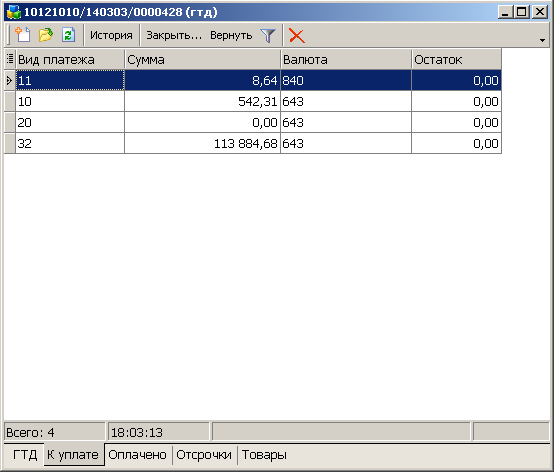Image resolution: width=554 pixels, height=472 pixels.
Task: Click the Вернуть toolbar button
Action: tap(231, 35)
